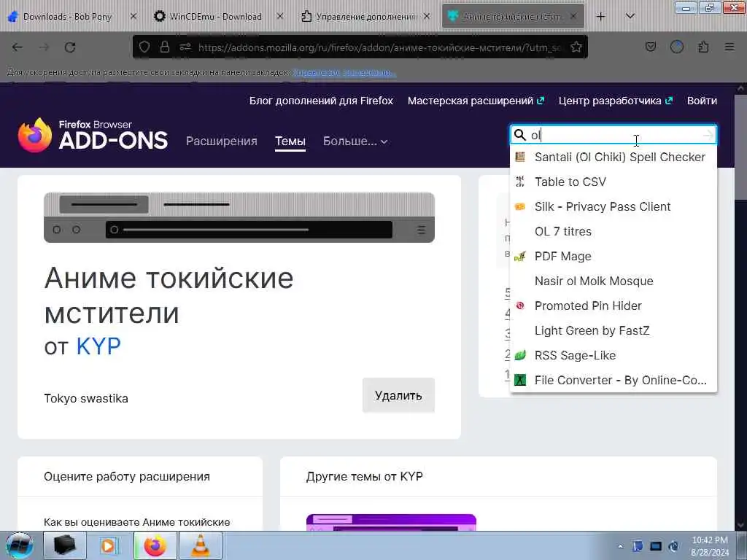The image size is (747, 560).
Task: Select the OL 7 titres suggestion
Action: coord(614,231)
